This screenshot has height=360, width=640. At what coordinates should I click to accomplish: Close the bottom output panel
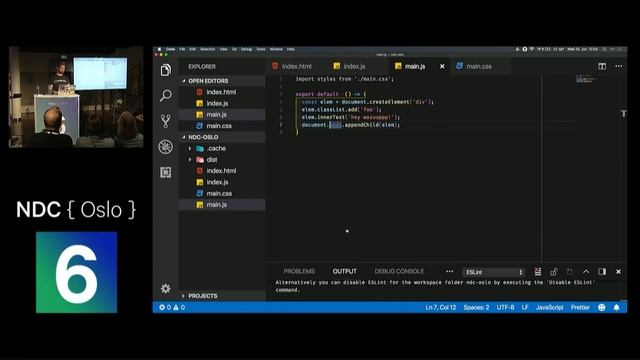(618, 272)
